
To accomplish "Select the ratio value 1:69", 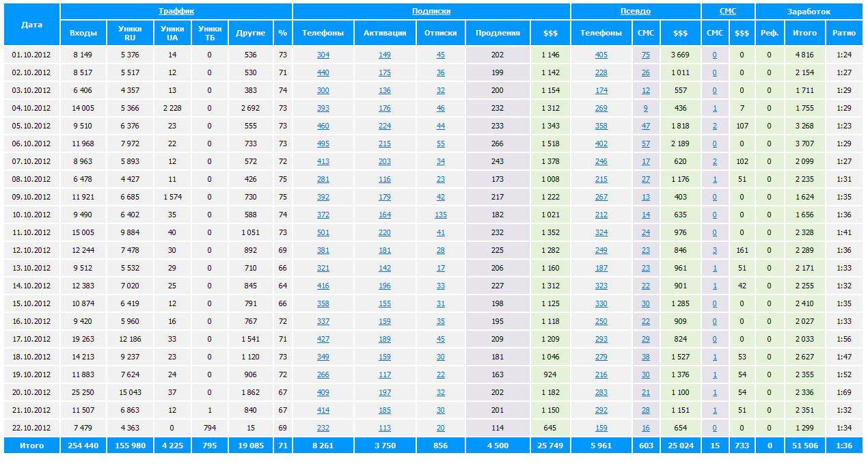I will click(844, 392).
